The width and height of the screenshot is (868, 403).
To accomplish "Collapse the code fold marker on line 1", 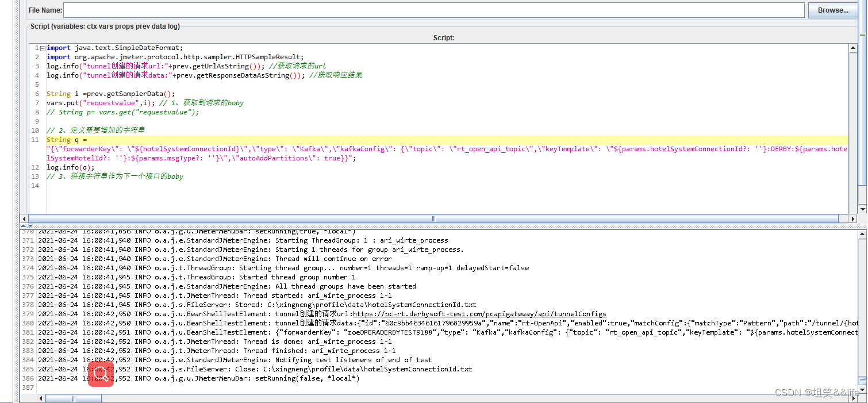I will pyautogui.click(x=43, y=48).
